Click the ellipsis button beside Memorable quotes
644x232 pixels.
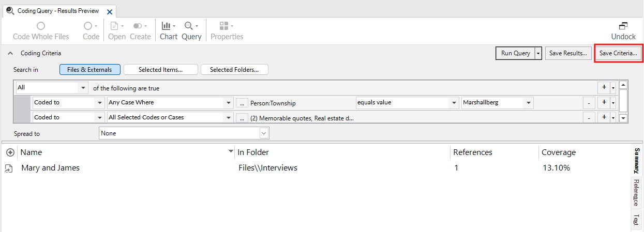(x=242, y=118)
